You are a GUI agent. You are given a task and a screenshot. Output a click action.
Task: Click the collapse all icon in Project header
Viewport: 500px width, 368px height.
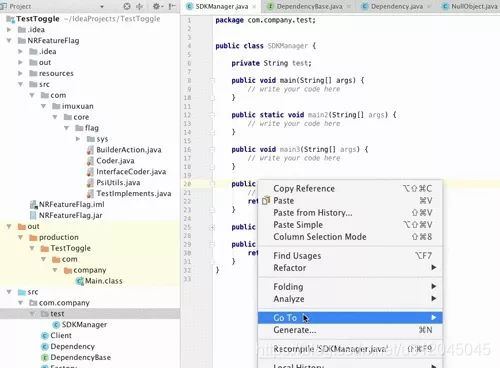(140, 6)
